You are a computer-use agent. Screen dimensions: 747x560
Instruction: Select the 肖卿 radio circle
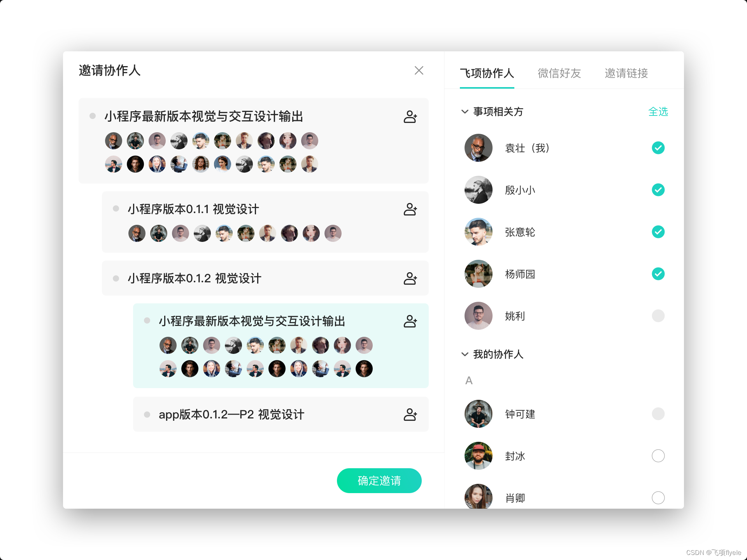658,497
